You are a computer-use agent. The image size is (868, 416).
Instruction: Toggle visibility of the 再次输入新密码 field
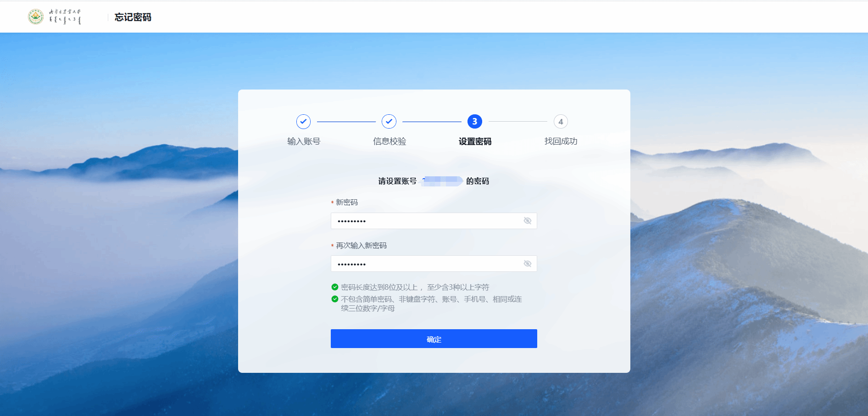pyautogui.click(x=528, y=264)
